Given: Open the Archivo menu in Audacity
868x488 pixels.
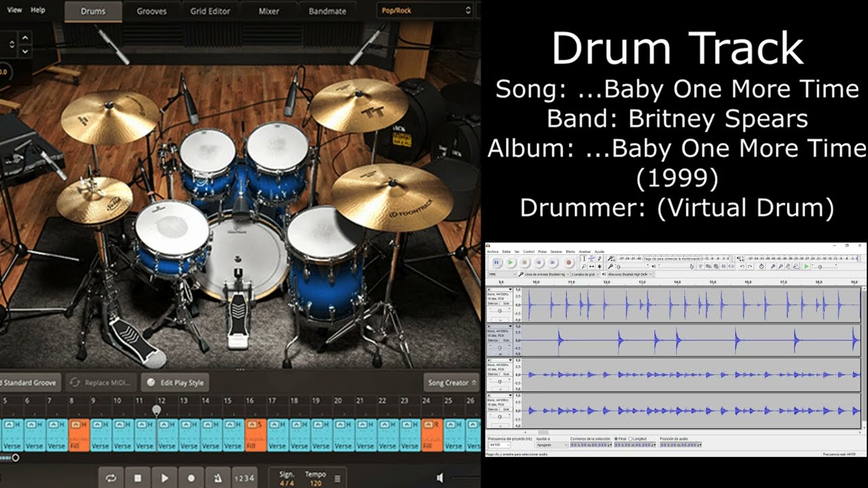Looking at the screenshot, I should (492, 251).
